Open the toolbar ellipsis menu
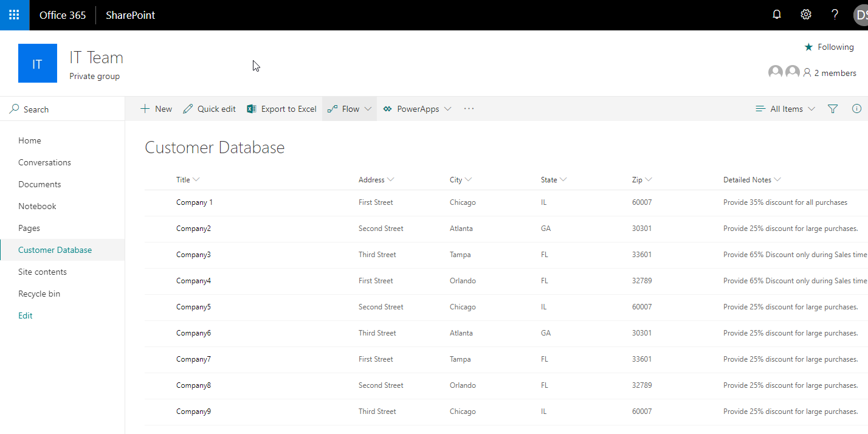 (x=468, y=108)
